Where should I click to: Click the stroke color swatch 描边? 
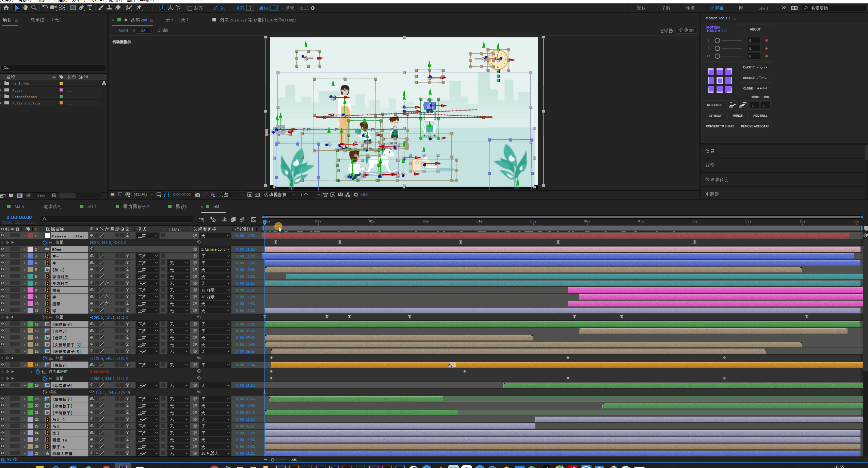tap(274, 8)
